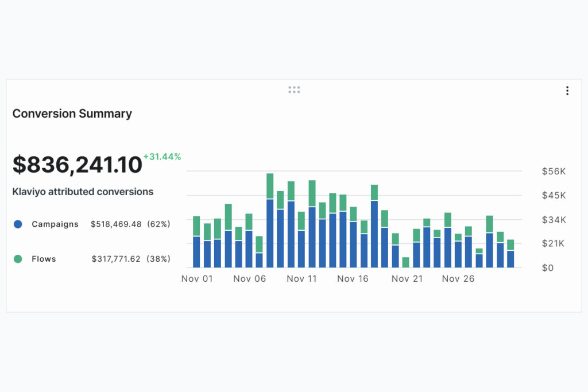Hide Flows by clicking its legend entry

point(44,259)
